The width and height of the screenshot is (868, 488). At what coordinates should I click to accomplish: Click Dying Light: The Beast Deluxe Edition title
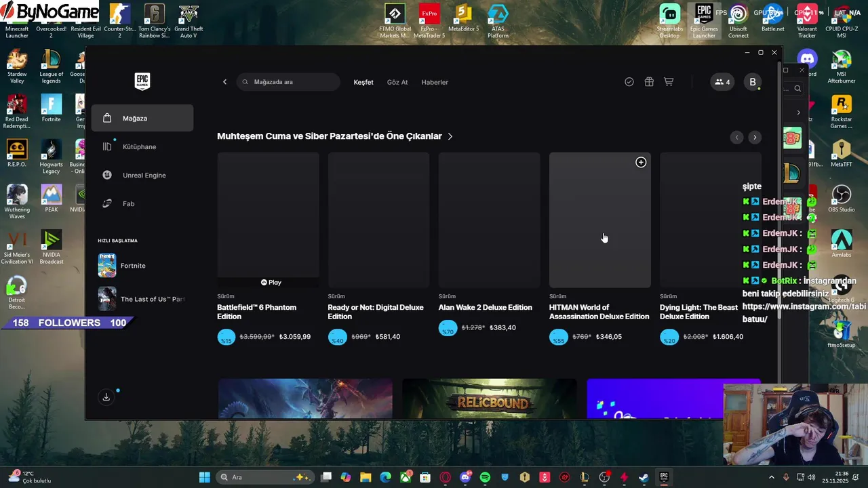click(x=698, y=312)
